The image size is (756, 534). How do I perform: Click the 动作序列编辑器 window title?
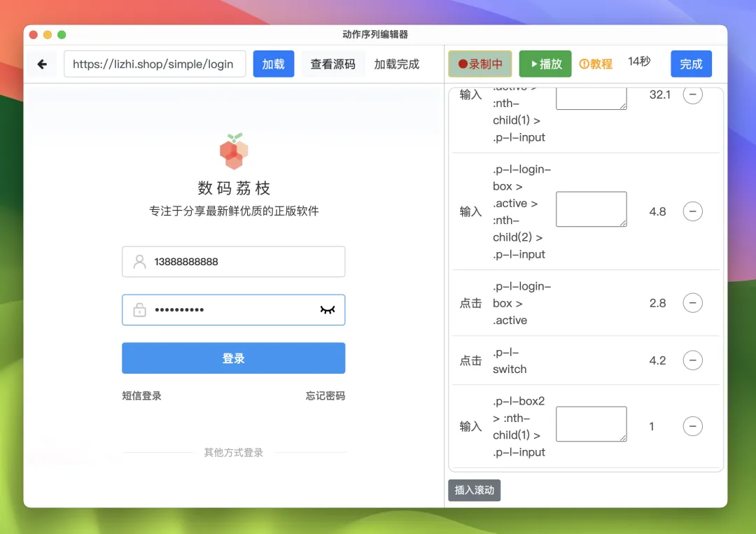coord(375,34)
